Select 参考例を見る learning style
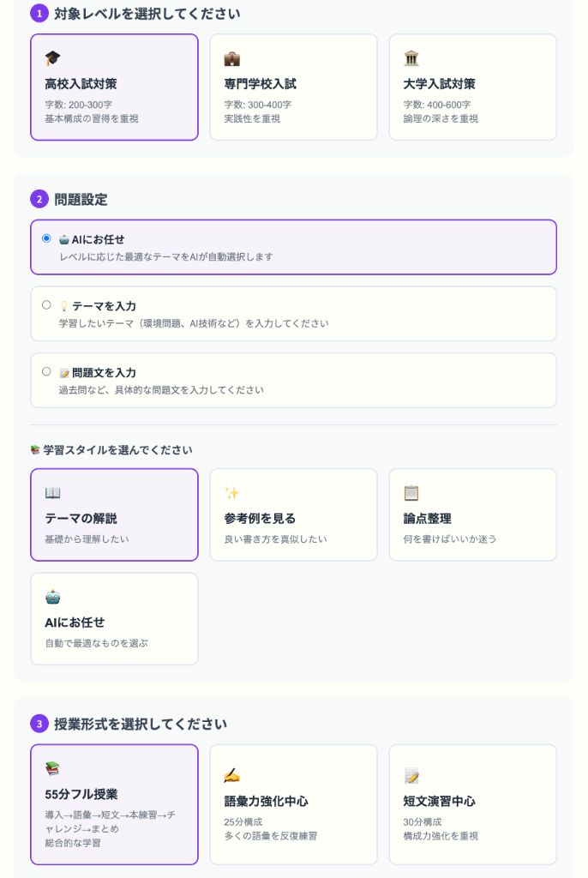 click(293, 514)
